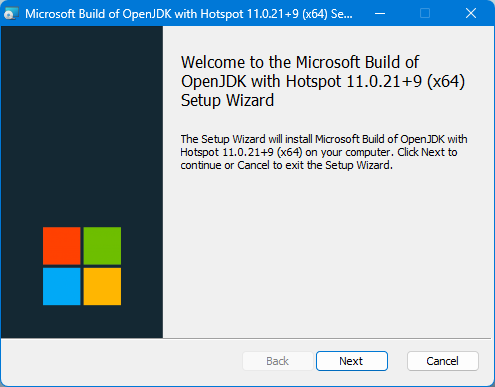Click the words 'Setup Wizard' in the heading
Viewport: 495px width, 387px height.
[x=227, y=100]
